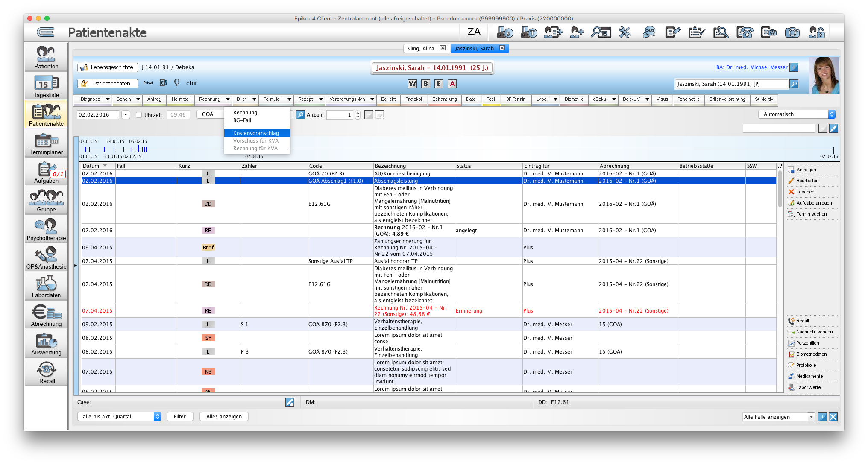Image resolution: width=868 pixels, height=465 pixels.
Task: Choose Rechnung entry in the open menu
Action: click(x=257, y=113)
